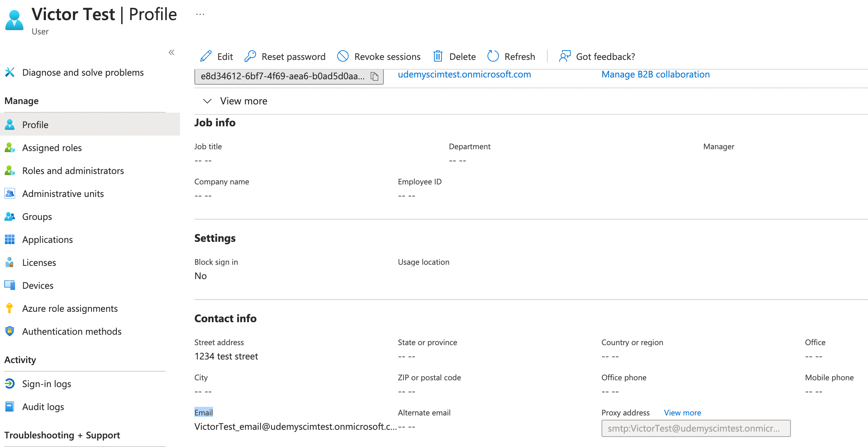Viewport: 868px width, 447px height.
Task: Select Azure role assignments
Action: [70, 309]
